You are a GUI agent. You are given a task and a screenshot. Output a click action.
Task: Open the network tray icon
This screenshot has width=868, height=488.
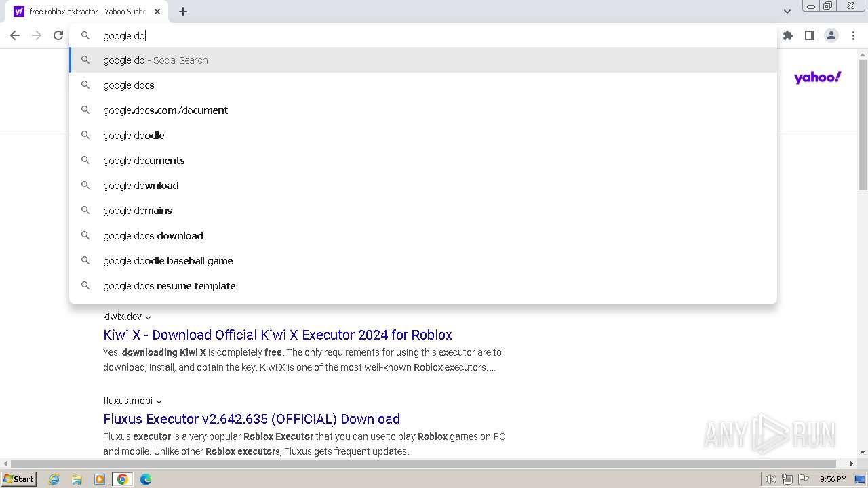coord(787,479)
